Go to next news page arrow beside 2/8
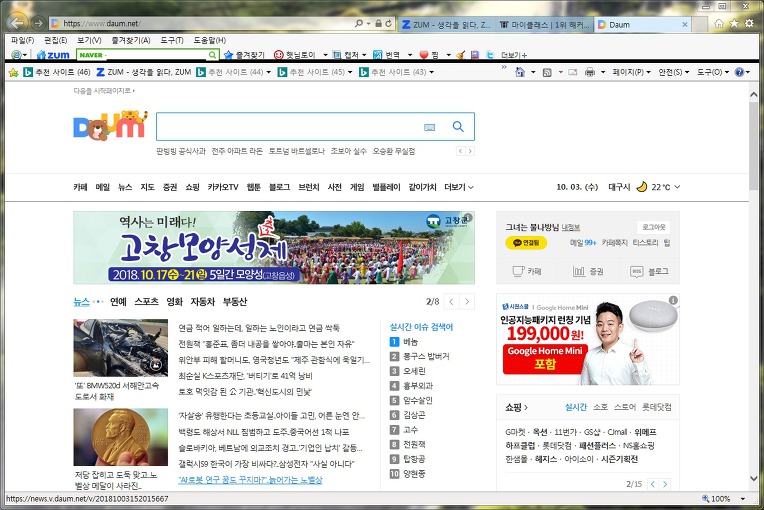764x510 pixels. [467, 302]
